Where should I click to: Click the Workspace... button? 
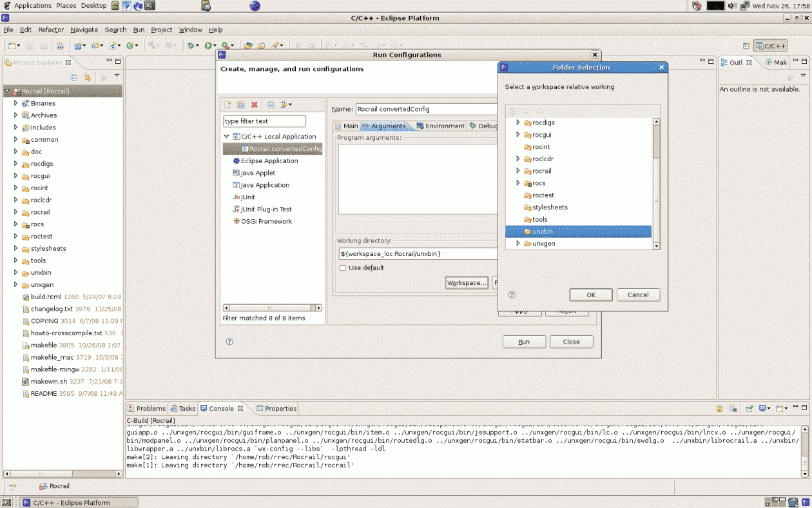(466, 282)
